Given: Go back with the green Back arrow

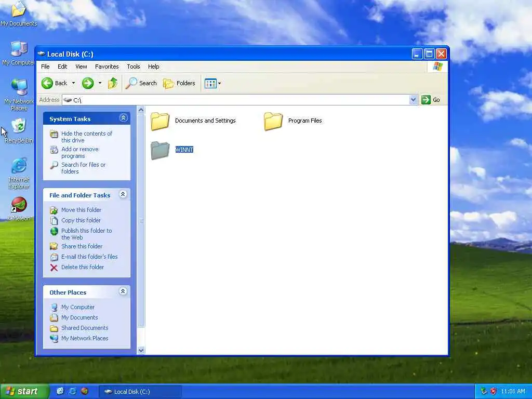Looking at the screenshot, I should click(47, 83).
